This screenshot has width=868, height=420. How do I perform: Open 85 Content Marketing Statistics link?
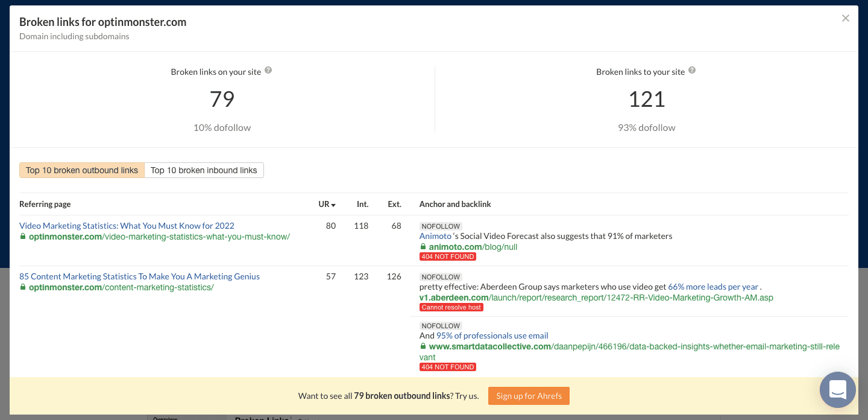click(139, 276)
